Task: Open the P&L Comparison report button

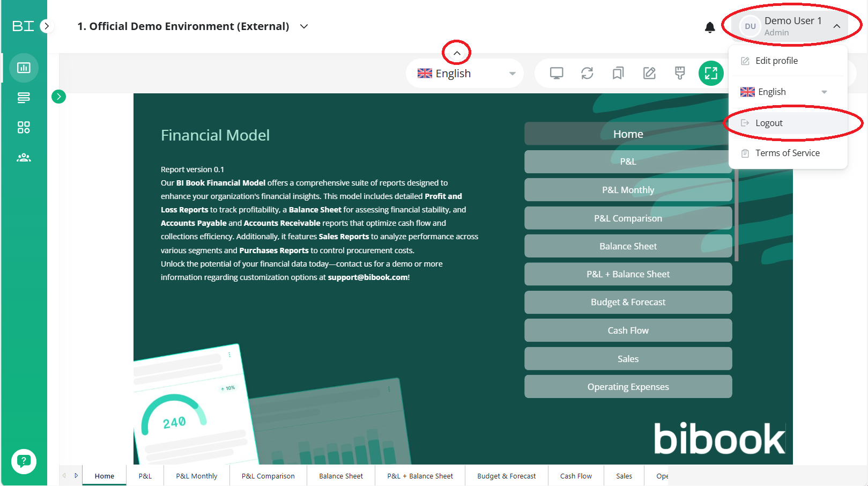Action: 628,218
